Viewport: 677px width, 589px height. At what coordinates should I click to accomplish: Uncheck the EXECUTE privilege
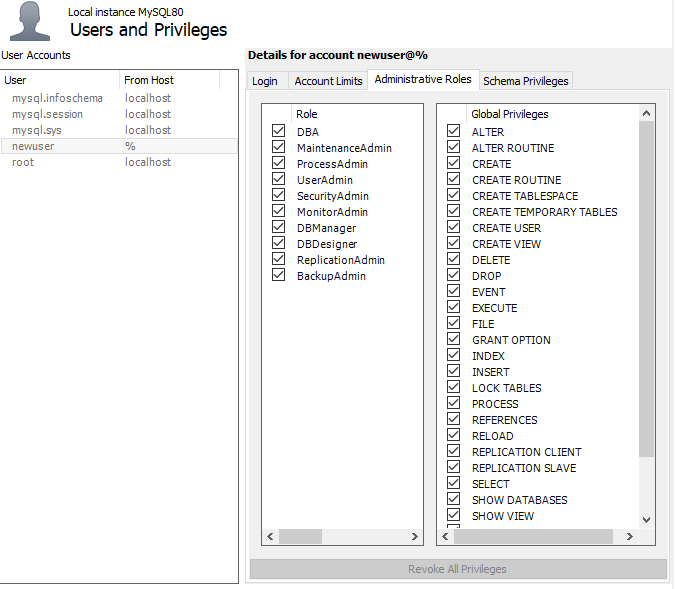(453, 307)
